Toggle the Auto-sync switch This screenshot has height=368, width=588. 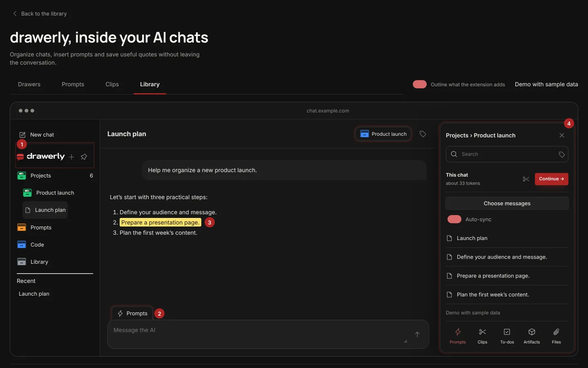[x=454, y=219]
